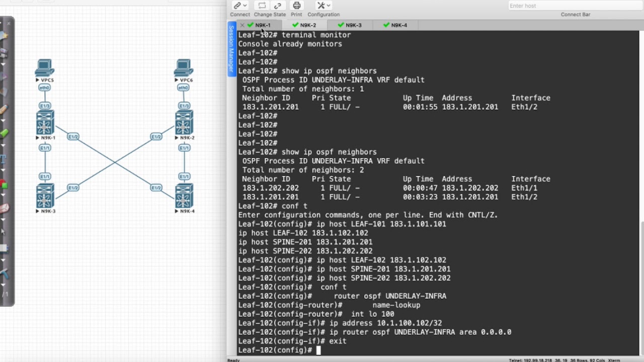Click the Configuration tools icon
The height and width of the screenshot is (362, 644).
click(x=320, y=6)
